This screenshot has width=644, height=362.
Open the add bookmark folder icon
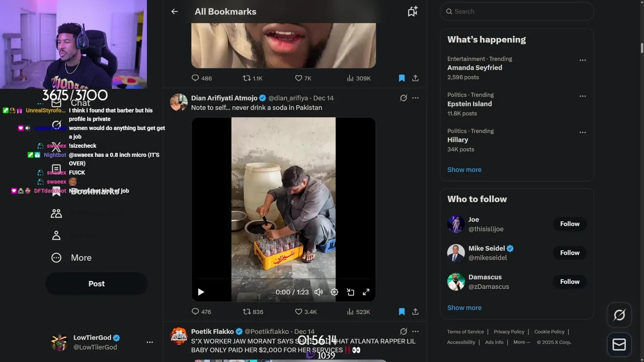point(413,12)
